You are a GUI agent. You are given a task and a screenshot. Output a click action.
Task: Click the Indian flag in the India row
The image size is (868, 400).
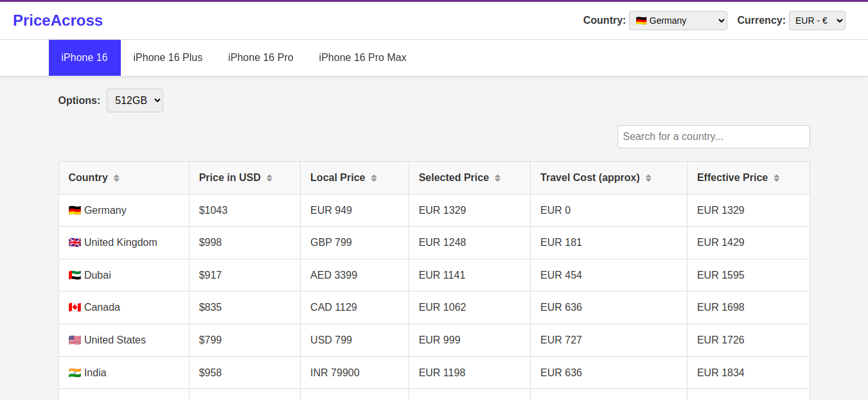click(x=75, y=373)
